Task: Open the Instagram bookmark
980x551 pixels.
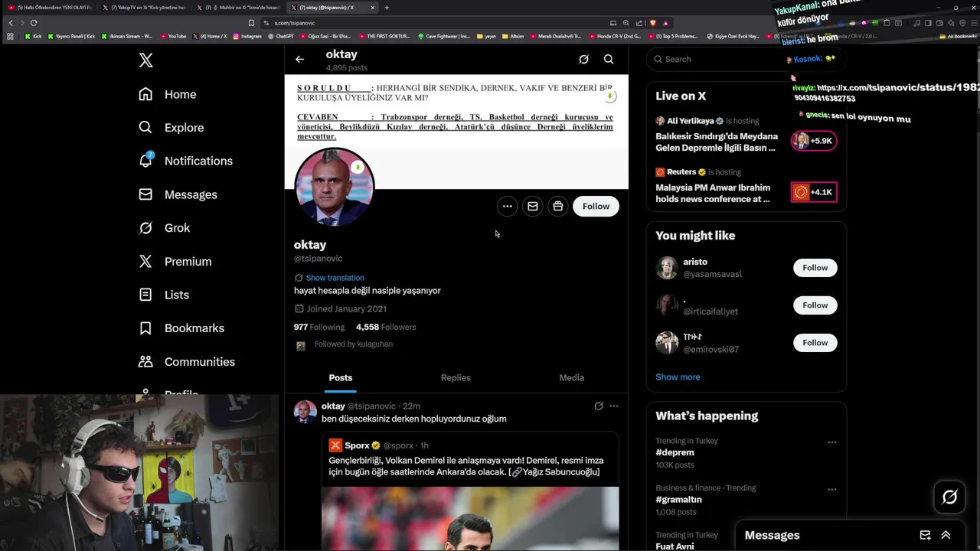Action: pos(247,36)
